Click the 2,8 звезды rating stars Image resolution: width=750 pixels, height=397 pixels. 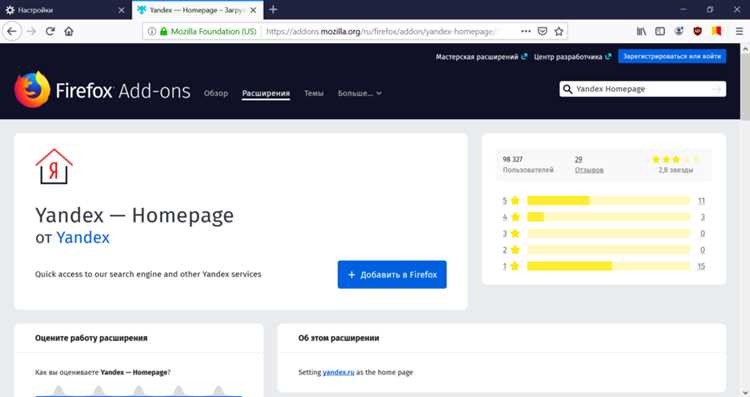tap(675, 159)
